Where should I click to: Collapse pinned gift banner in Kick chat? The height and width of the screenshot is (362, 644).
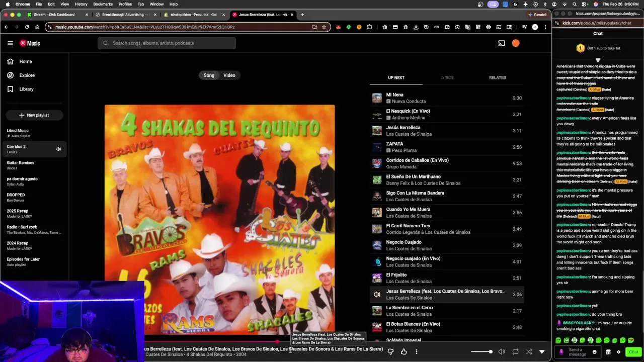click(x=598, y=59)
